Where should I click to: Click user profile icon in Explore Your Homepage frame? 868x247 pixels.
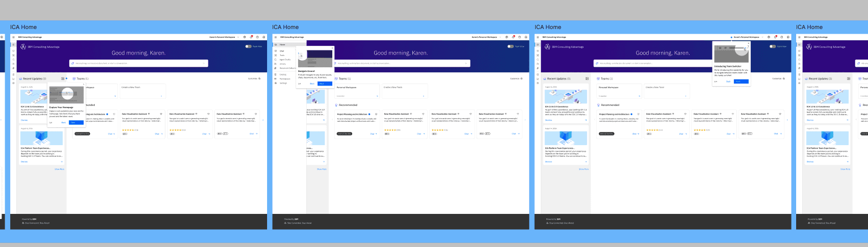(x=264, y=37)
